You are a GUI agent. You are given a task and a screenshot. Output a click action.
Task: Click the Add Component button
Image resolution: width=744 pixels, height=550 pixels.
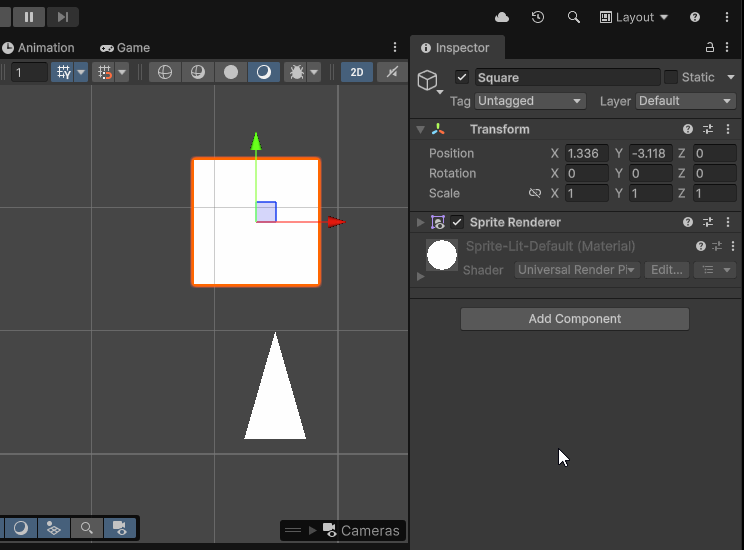coord(575,319)
